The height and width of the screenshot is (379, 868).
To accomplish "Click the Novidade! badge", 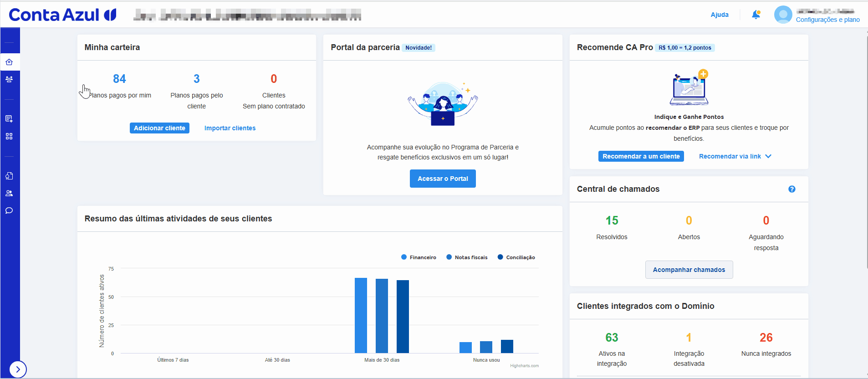I will 419,48.
